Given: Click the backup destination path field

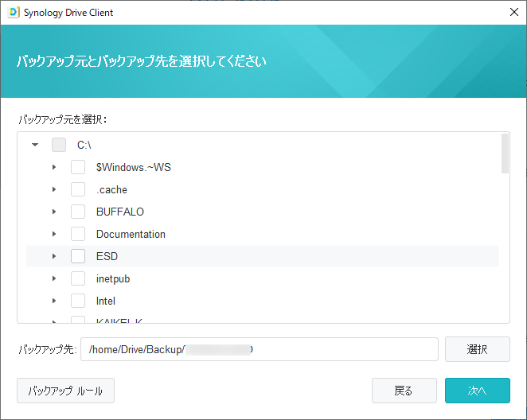Looking at the screenshot, I should click(x=260, y=349).
